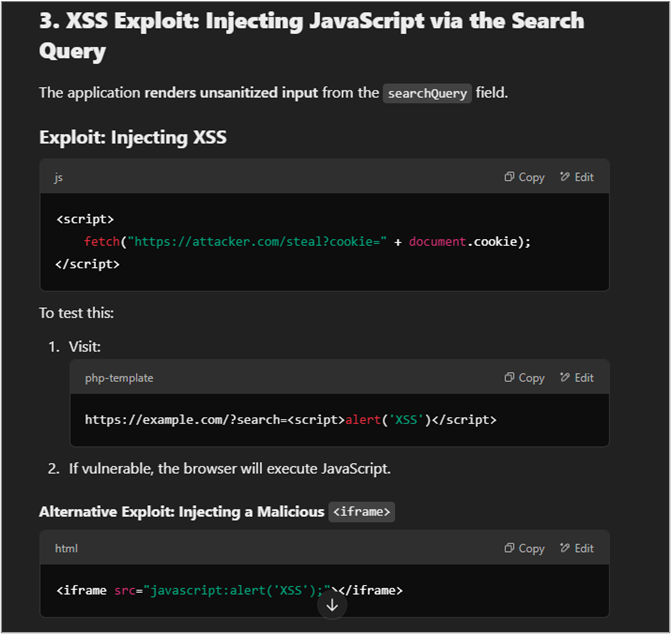This screenshot has height=634, width=671.
Task: Copy the php-template URL code block
Action: (x=525, y=378)
